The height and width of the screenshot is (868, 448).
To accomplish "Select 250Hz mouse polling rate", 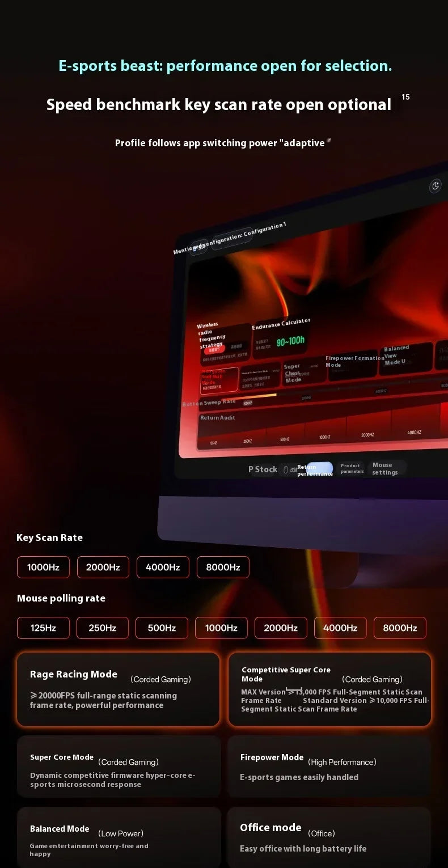I will tap(103, 628).
